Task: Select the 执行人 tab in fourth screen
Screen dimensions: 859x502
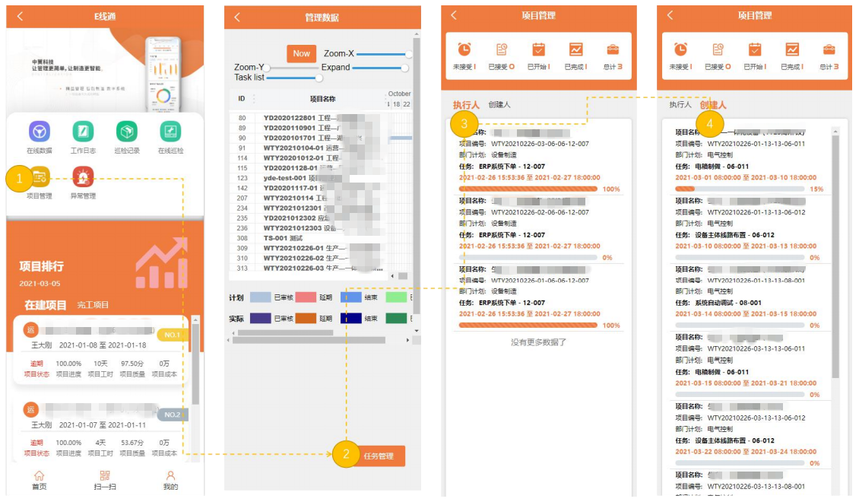Action: pyautogui.click(x=680, y=104)
